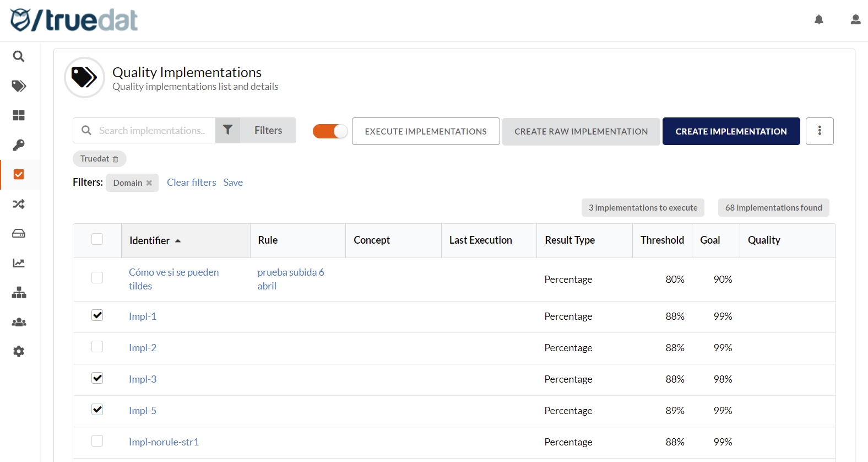Open the sitemap hierarchy sidebar icon
The width and height of the screenshot is (868, 462).
click(x=19, y=293)
